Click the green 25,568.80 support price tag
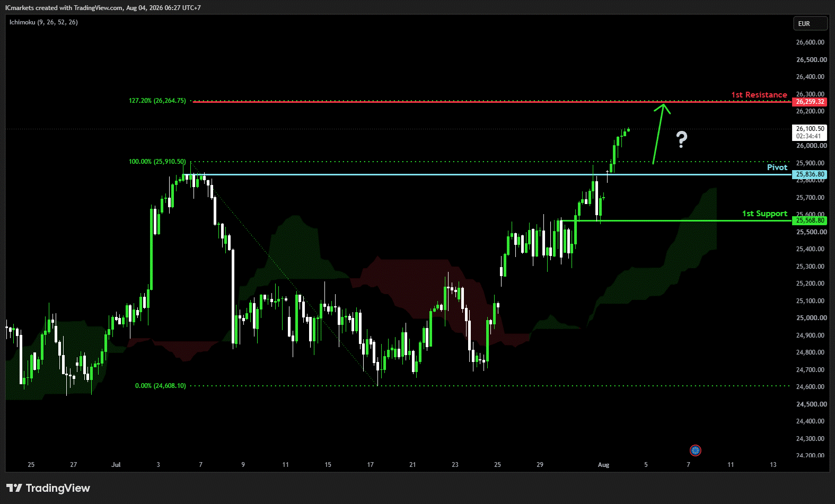835x504 pixels. point(810,220)
